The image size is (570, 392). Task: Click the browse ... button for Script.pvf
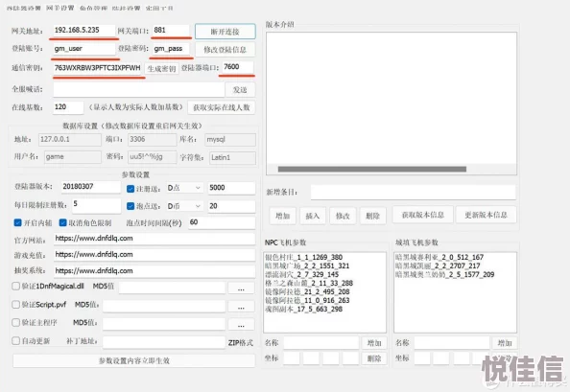pos(241,307)
